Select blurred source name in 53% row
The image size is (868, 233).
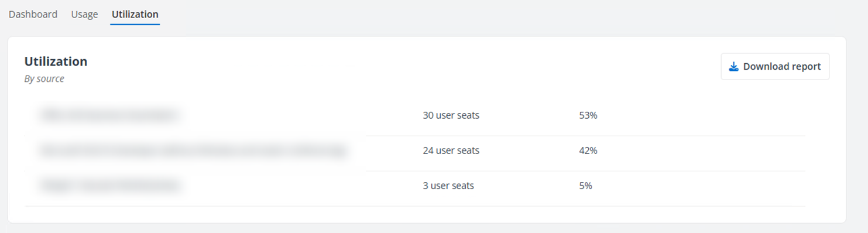click(109, 115)
